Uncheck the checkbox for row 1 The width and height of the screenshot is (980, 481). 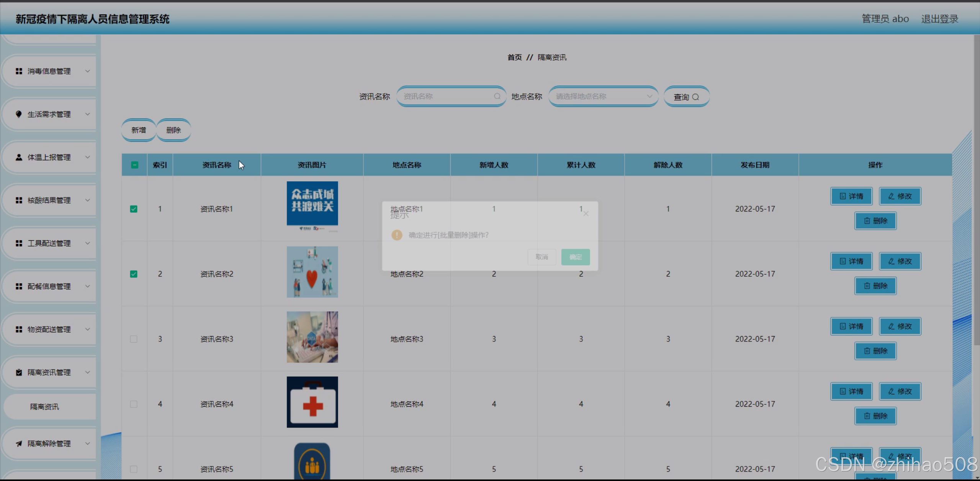(x=134, y=209)
